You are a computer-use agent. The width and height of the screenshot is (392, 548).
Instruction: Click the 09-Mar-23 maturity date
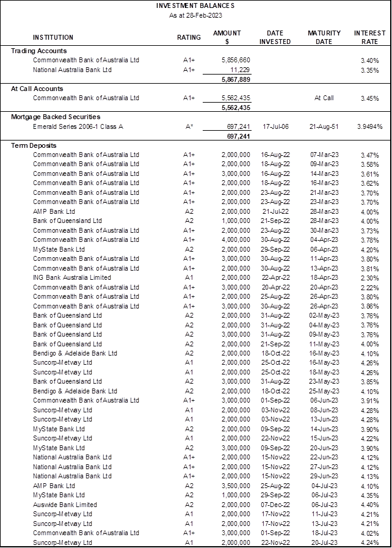point(324,164)
